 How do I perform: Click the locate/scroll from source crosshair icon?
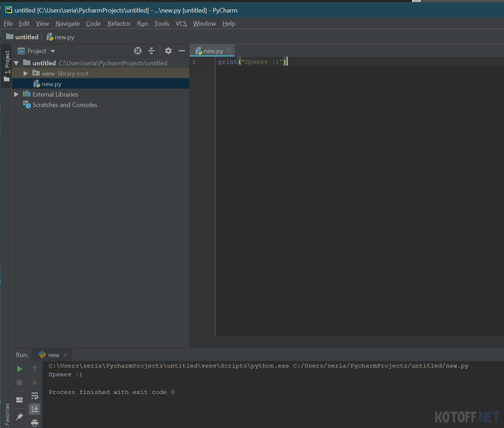point(138,51)
